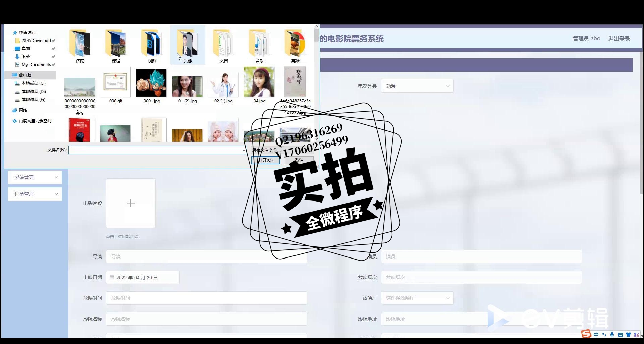Screen dimensions: 644x344
Task: Go to 下载 in quick access
Action: click(x=26, y=57)
